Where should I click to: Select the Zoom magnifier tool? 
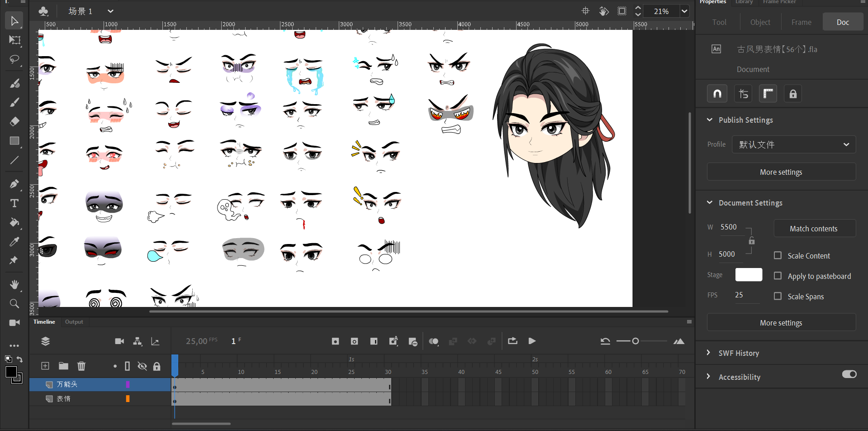click(14, 304)
